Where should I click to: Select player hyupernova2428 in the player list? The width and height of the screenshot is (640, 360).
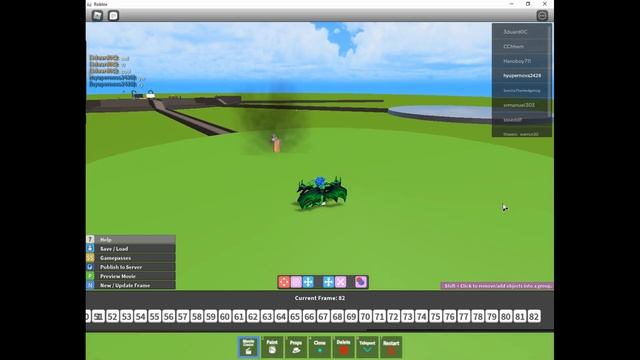coord(522,76)
